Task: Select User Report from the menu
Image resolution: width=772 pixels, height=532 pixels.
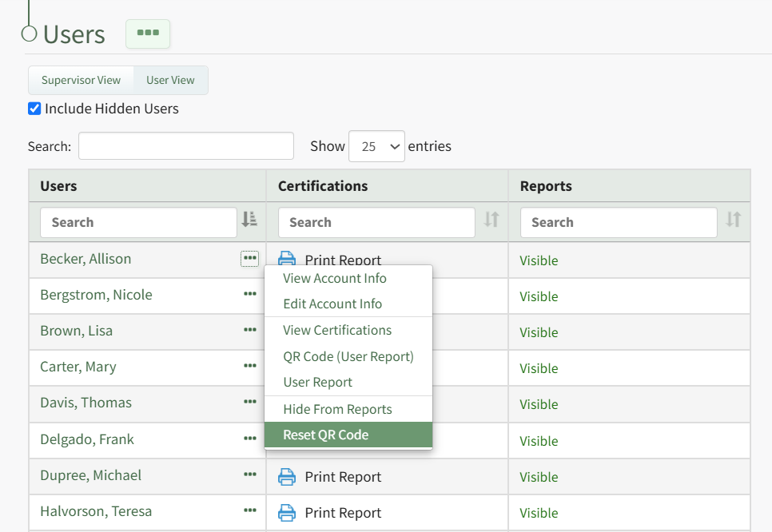Action: point(348,383)
